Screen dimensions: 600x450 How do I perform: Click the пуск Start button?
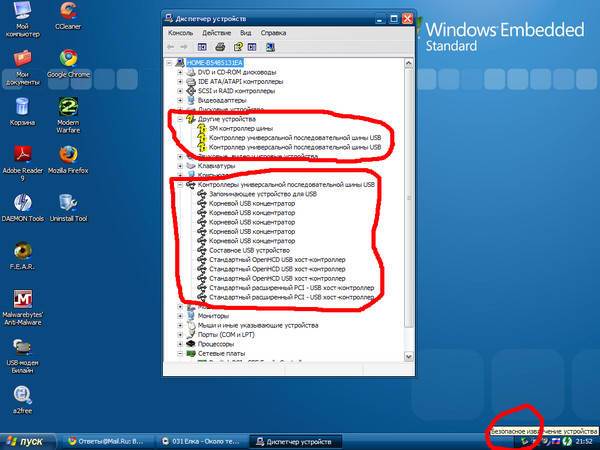[x=27, y=442]
